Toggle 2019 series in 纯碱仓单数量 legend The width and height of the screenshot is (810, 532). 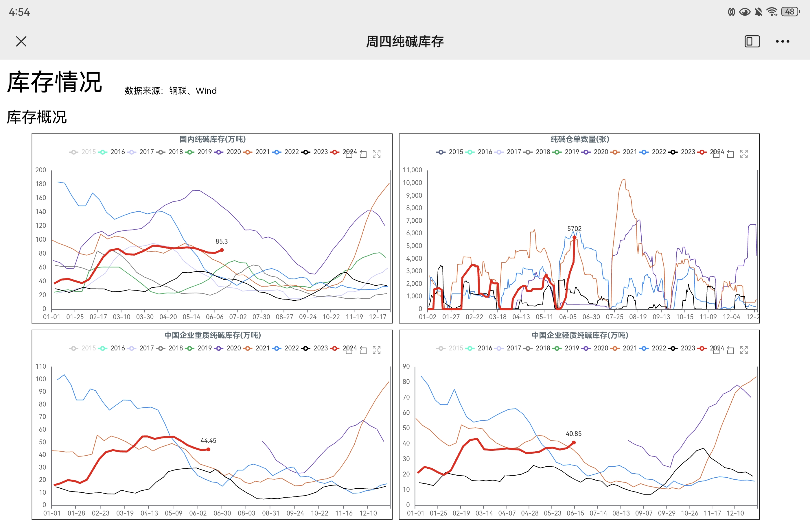(565, 152)
